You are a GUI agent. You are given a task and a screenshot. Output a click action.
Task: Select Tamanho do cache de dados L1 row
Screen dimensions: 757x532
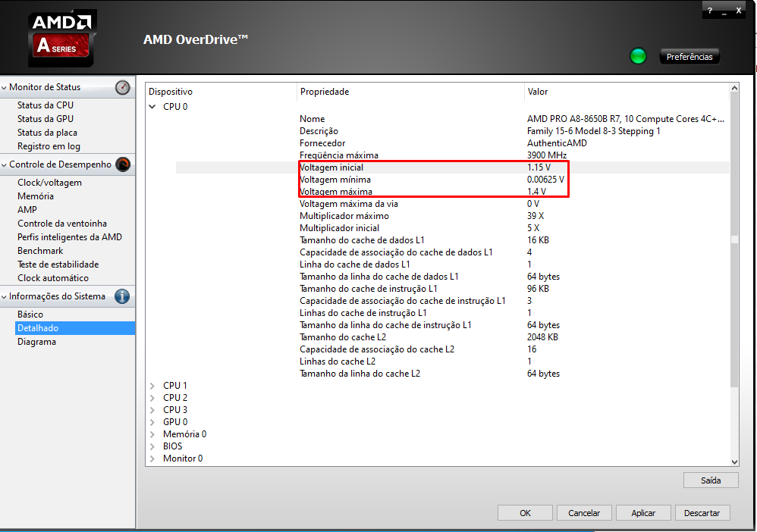(x=452, y=240)
